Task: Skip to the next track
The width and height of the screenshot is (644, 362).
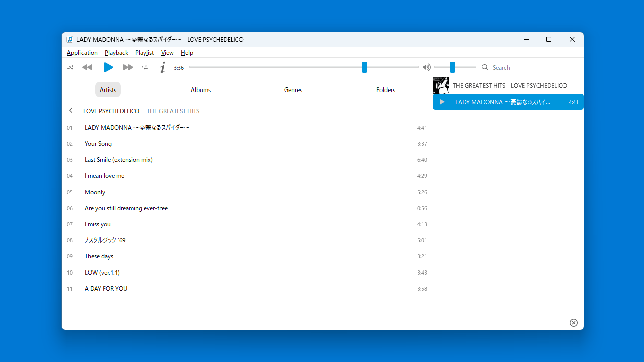Action: [128, 67]
